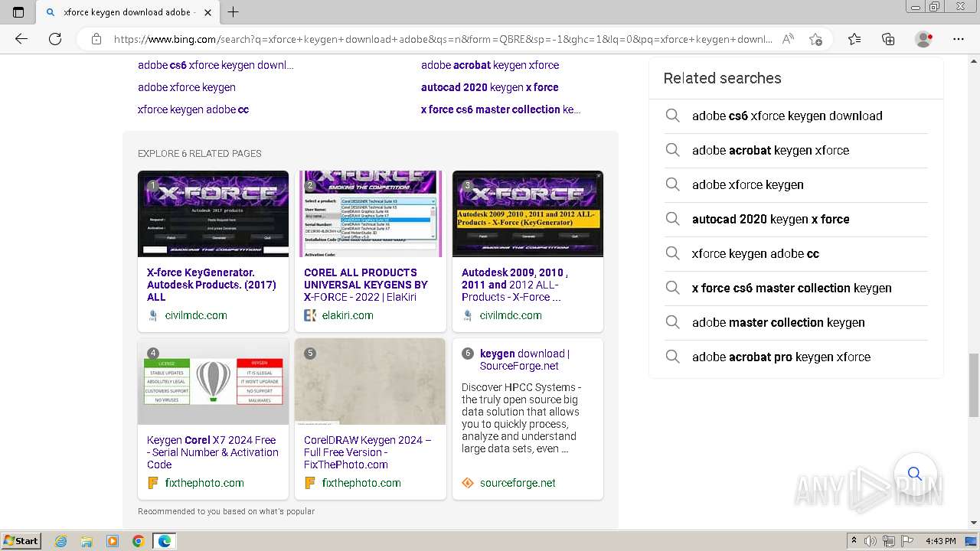Screen dimensions: 980x551
Task: Click the elakiri.com favicon
Action: pyautogui.click(x=310, y=315)
